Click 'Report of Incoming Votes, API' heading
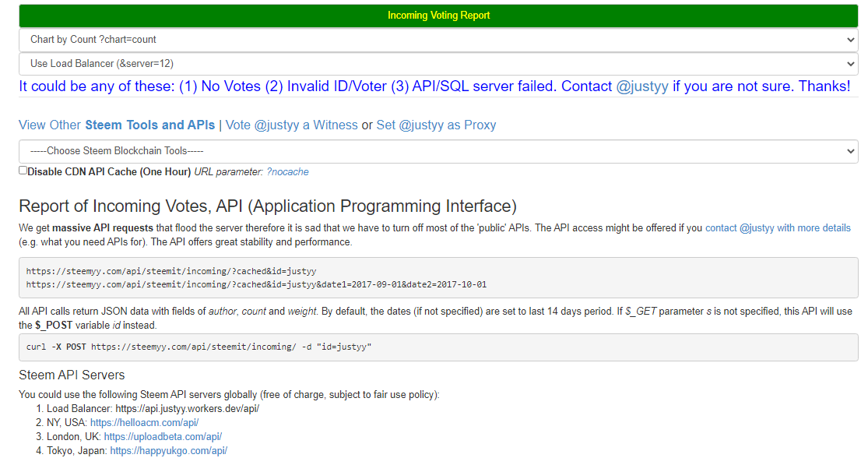868x458 pixels. click(268, 206)
